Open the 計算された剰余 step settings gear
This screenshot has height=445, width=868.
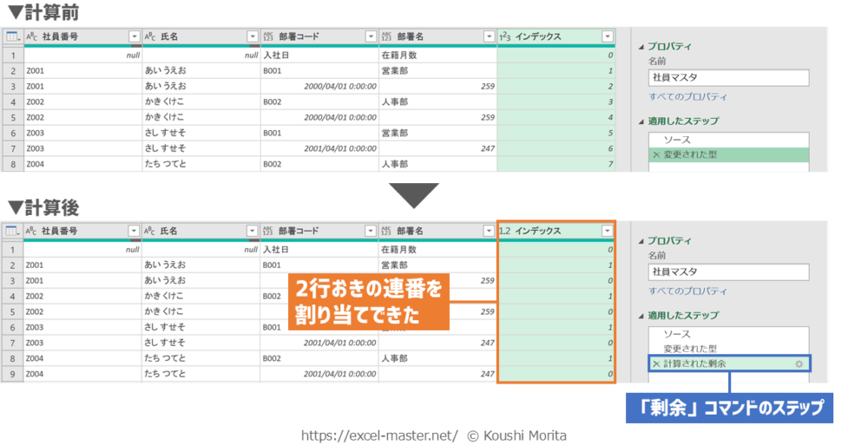click(799, 363)
